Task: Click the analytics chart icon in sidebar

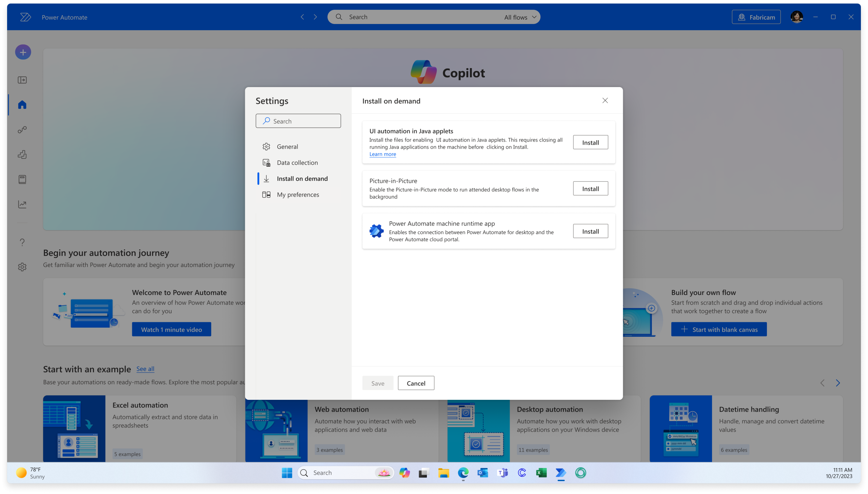Action: 22,204
